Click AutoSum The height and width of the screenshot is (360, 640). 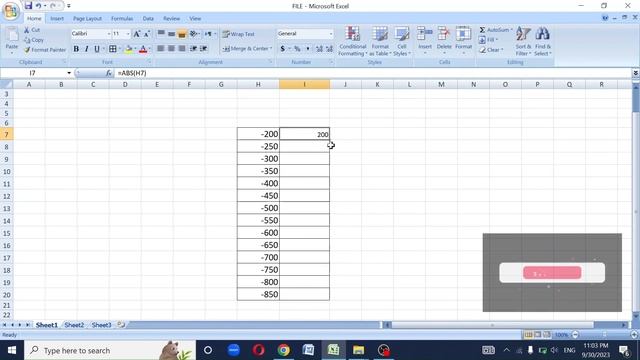(x=495, y=30)
